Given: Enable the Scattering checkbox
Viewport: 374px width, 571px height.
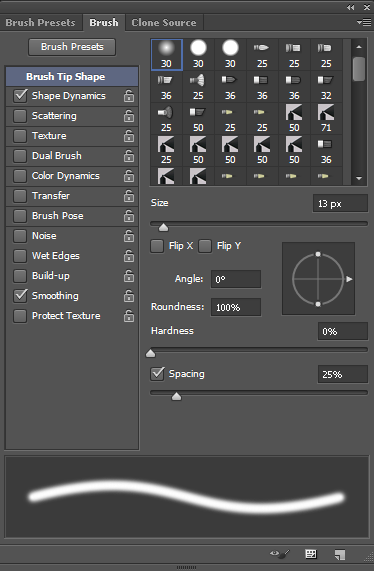Looking at the screenshot, I should tap(20, 116).
